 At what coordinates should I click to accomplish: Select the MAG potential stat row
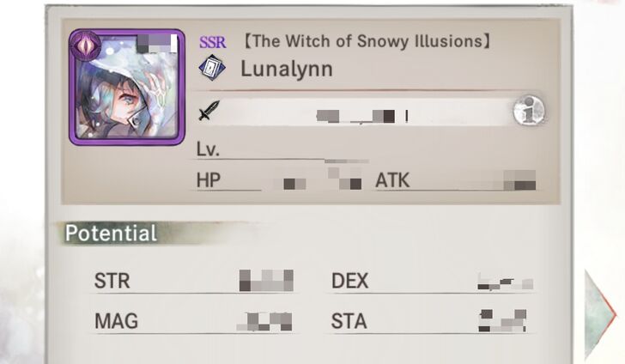pyautogui.click(x=194, y=321)
